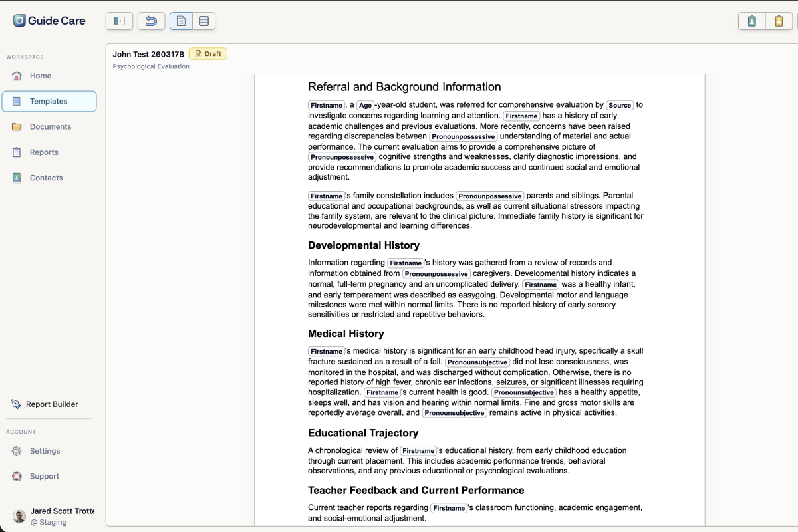Open the Home page

49,76
